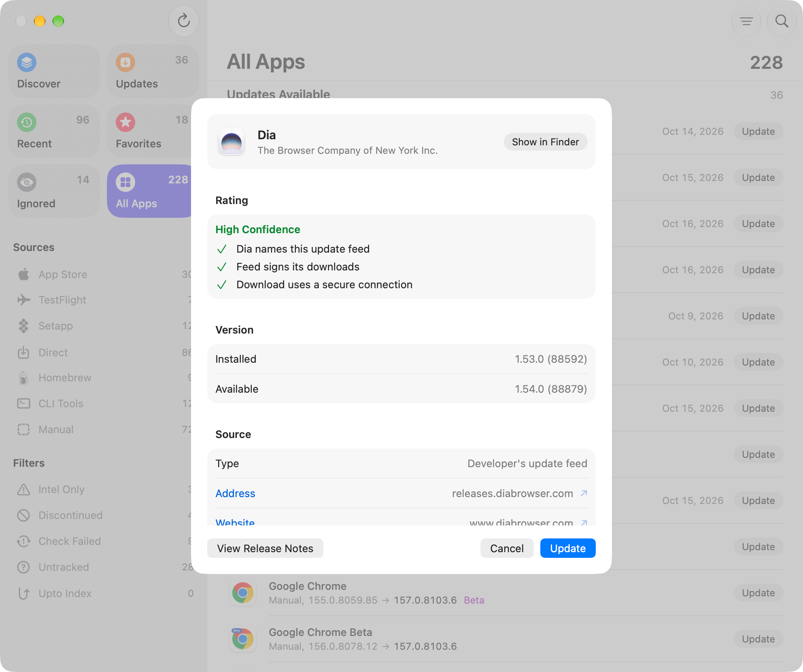Screen dimensions: 803x672
Task: Click Update beside Oct 10, 2026
Action: (x=758, y=362)
